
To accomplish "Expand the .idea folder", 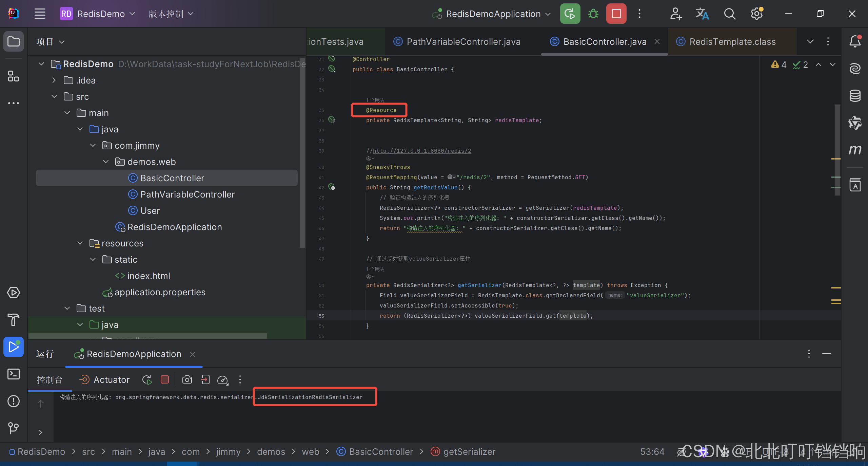I will pyautogui.click(x=54, y=80).
